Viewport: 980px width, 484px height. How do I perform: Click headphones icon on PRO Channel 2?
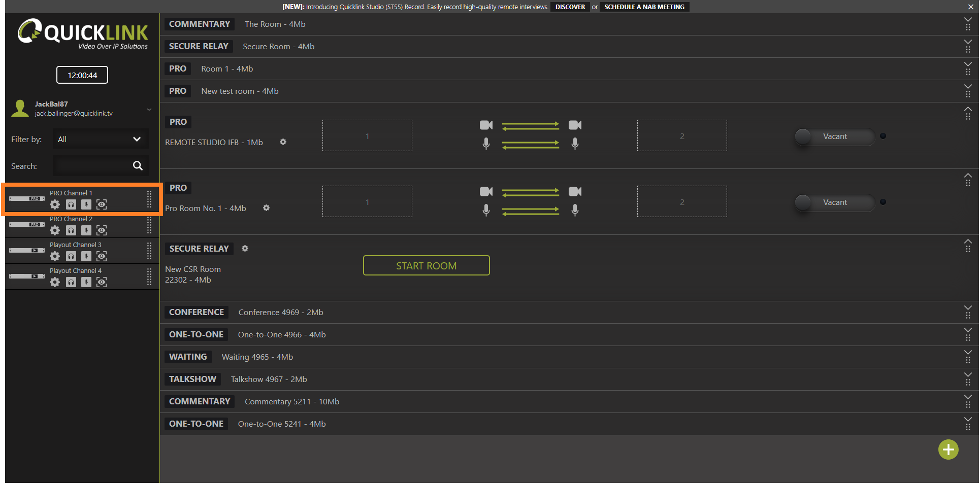tap(71, 230)
